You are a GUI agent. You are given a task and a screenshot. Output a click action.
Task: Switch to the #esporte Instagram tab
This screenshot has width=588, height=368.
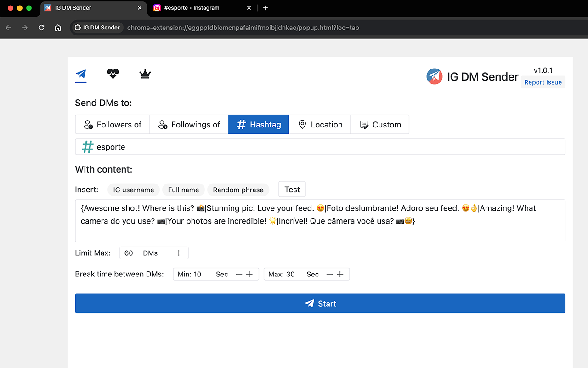(203, 8)
